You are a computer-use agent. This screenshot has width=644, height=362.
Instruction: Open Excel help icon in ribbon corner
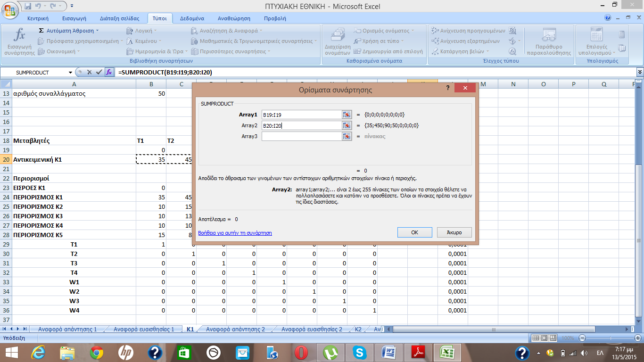(608, 18)
